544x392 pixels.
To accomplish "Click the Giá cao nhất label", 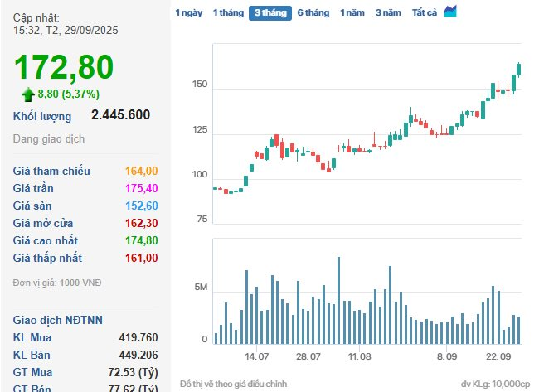I will (46, 240).
